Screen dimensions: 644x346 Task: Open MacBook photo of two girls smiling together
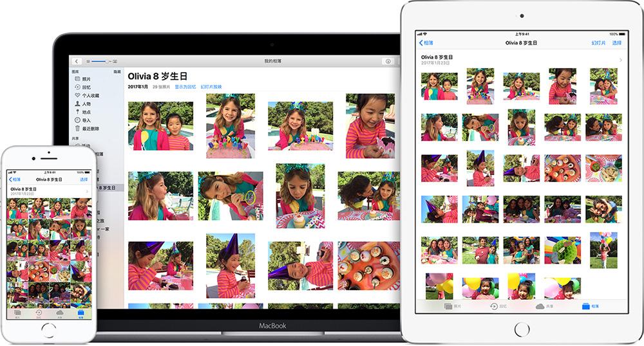pos(160,126)
